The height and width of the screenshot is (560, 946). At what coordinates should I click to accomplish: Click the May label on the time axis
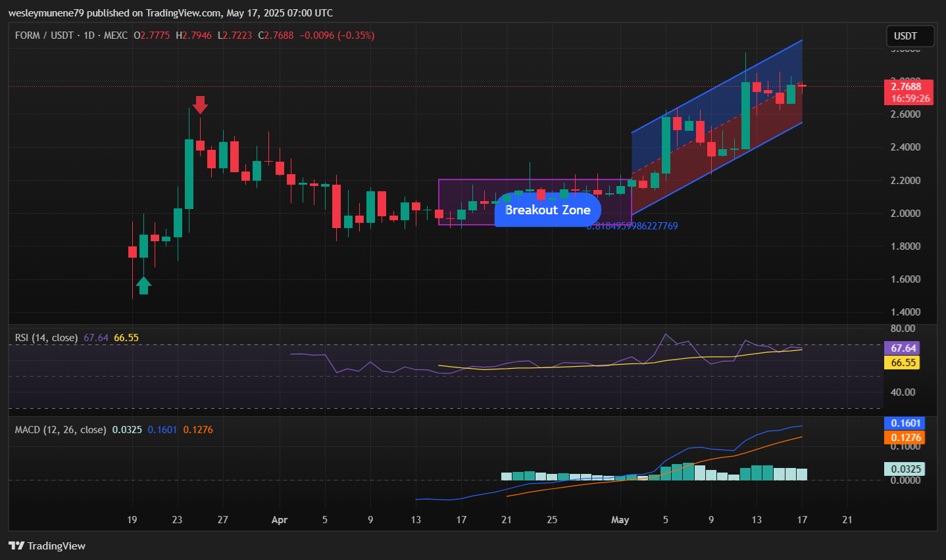(620, 520)
